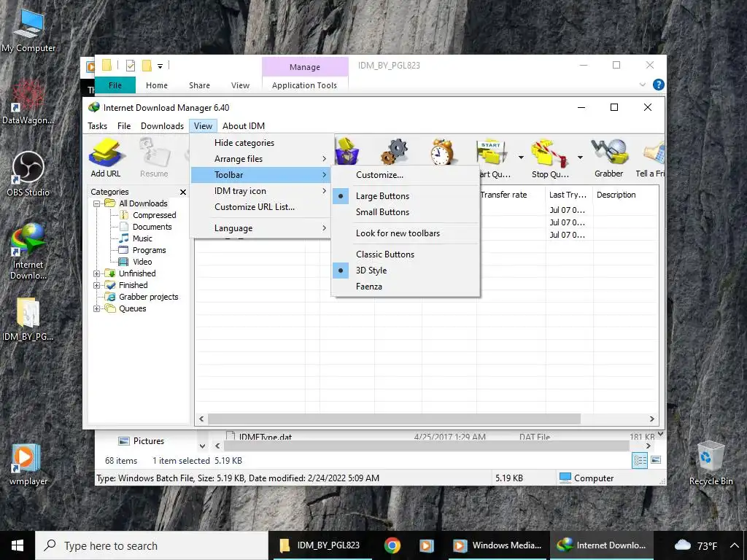Open the IDM_BY_PG folder on desktop
Image resolution: width=747 pixels, height=560 pixels.
point(28,319)
